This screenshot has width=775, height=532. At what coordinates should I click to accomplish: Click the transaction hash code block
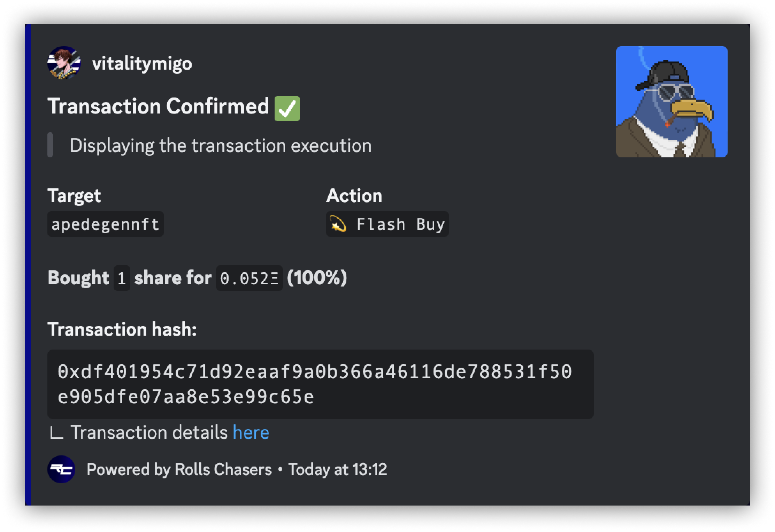click(x=320, y=384)
